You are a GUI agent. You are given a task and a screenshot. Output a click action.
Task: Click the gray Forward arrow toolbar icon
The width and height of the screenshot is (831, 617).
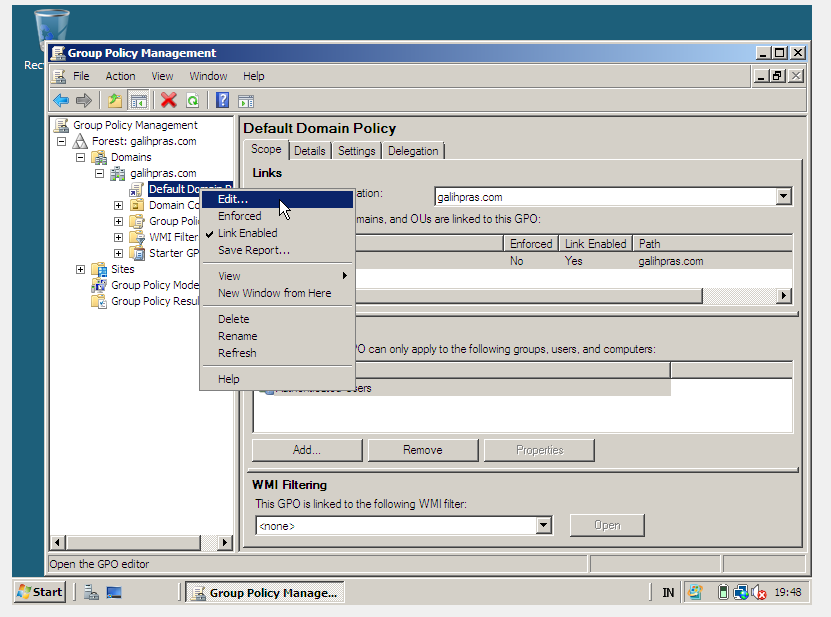[x=84, y=100]
